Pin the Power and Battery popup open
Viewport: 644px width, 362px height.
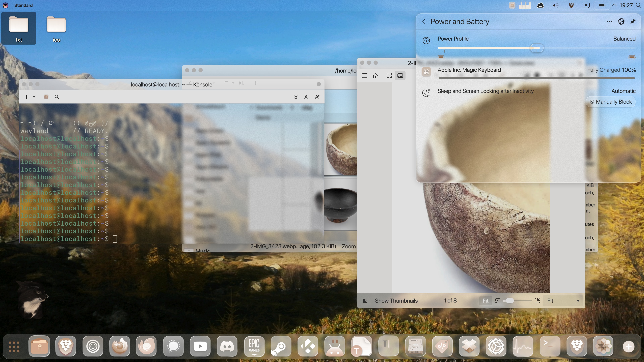pyautogui.click(x=633, y=22)
